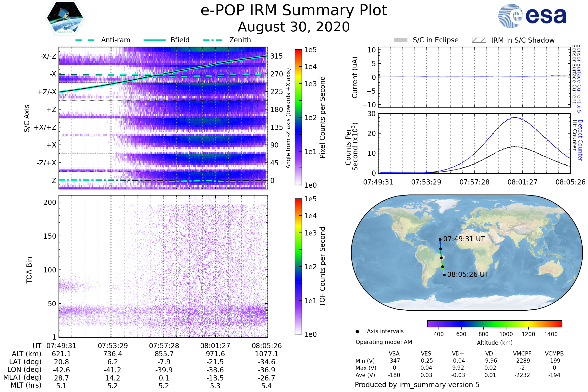Viewport: 588px width, 392px height.
Task: Click the Detect Counter blue curve peak
Action: (515, 118)
